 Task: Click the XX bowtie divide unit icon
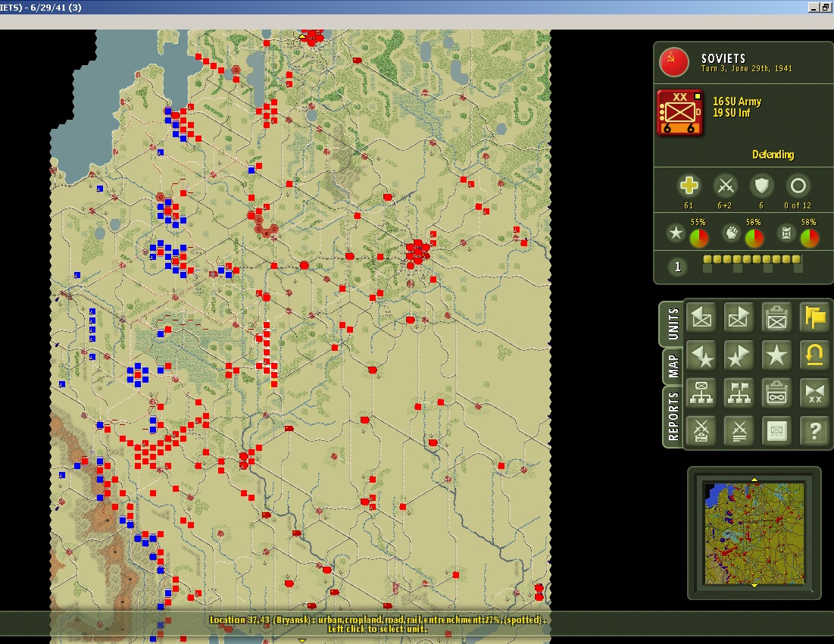click(x=814, y=392)
